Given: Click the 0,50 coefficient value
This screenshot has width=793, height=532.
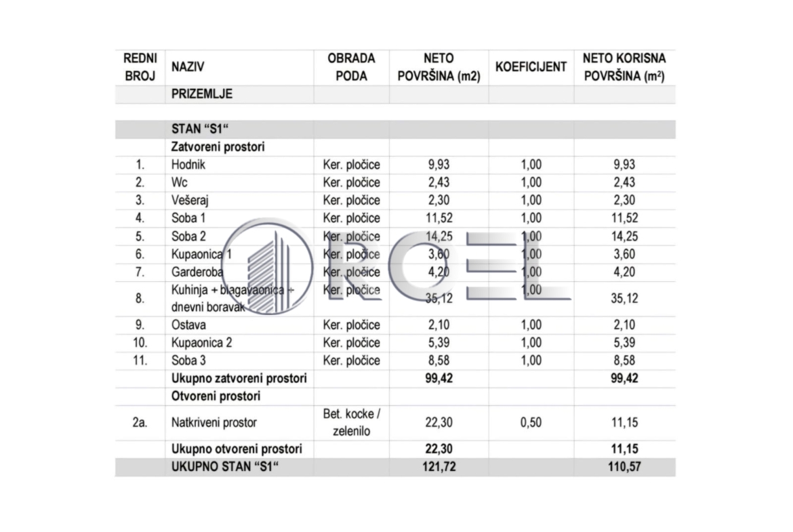Looking at the screenshot, I should click(x=531, y=422).
